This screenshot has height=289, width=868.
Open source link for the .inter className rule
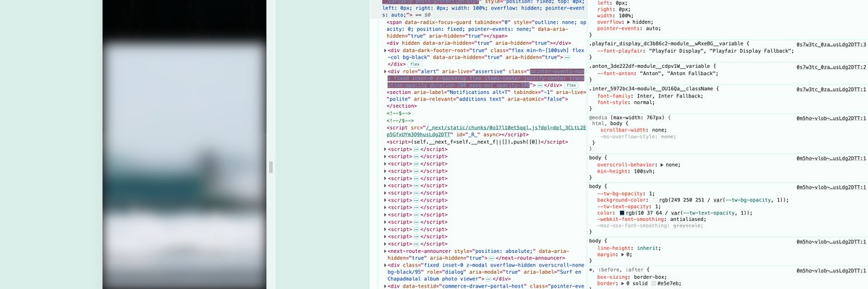tap(830, 88)
